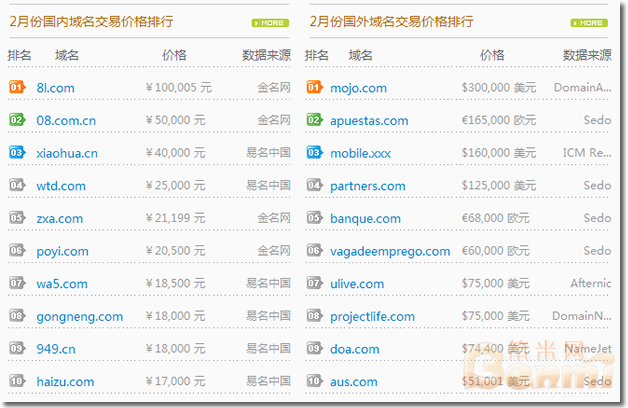Open MORE for the domestic domain ranking
Image resolution: width=628 pixels, height=408 pixels.
click(x=270, y=23)
